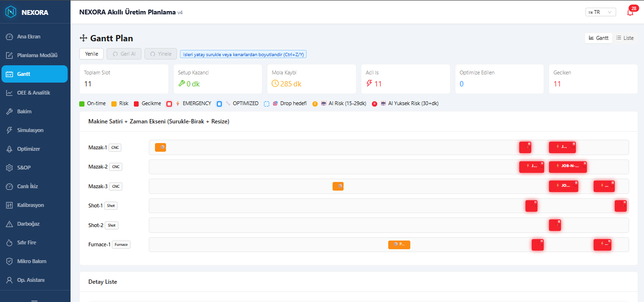This screenshot has width=644, height=302.
Task: Open OEE & Analitik chart icon
Action: pyautogui.click(x=9, y=93)
